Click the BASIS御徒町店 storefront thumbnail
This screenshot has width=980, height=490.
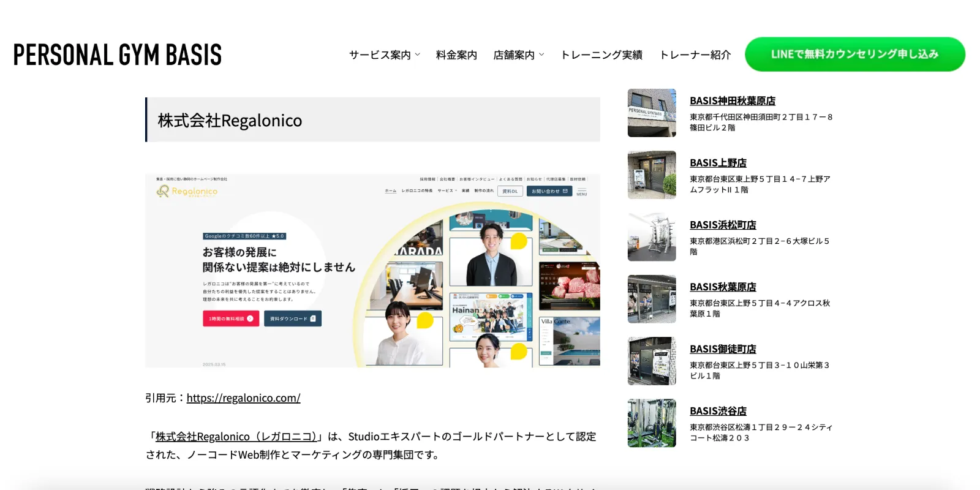click(652, 361)
